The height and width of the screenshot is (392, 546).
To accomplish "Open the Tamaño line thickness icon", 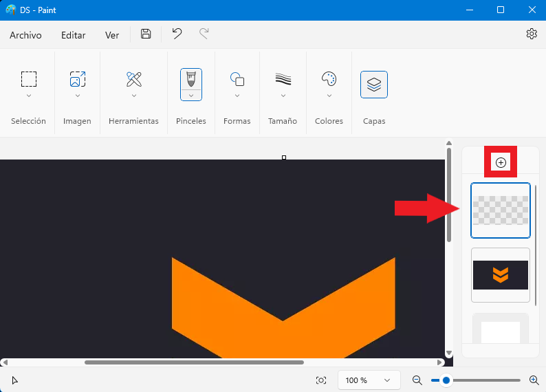I will pos(283,79).
